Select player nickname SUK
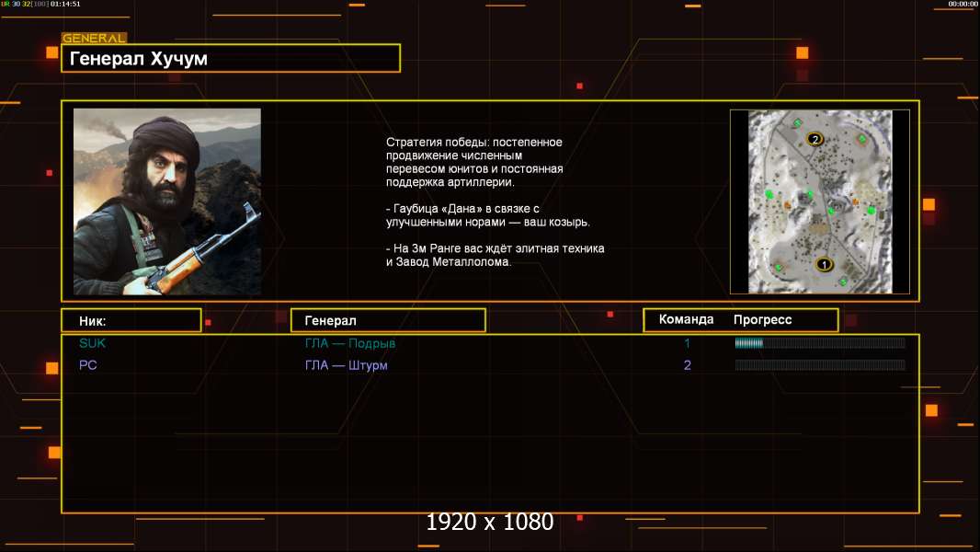This screenshot has width=980, height=552. 93,343
